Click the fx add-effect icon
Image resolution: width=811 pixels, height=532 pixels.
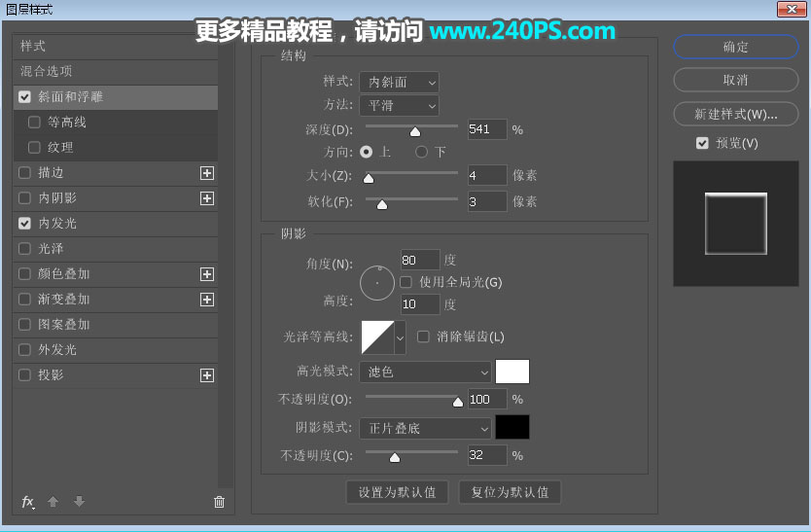(x=28, y=502)
